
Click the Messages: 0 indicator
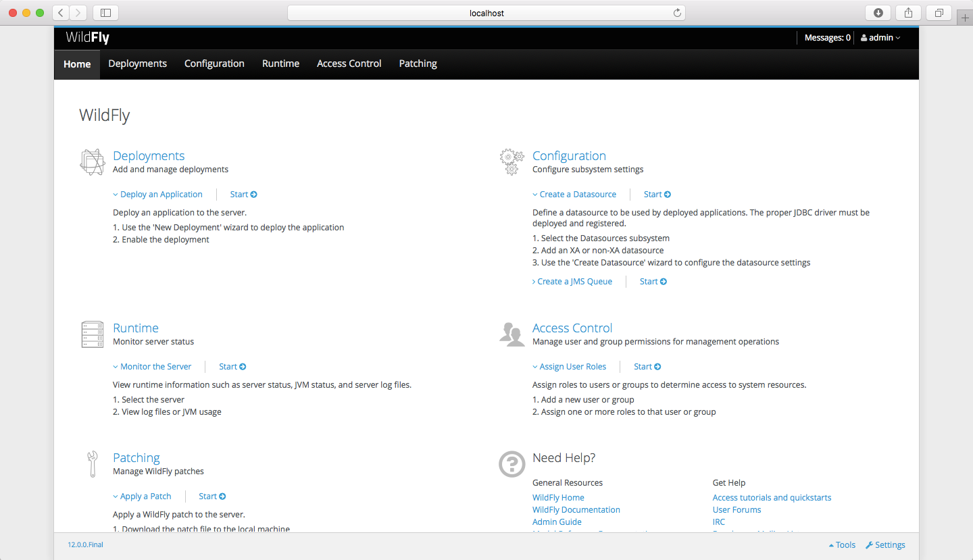(x=828, y=38)
